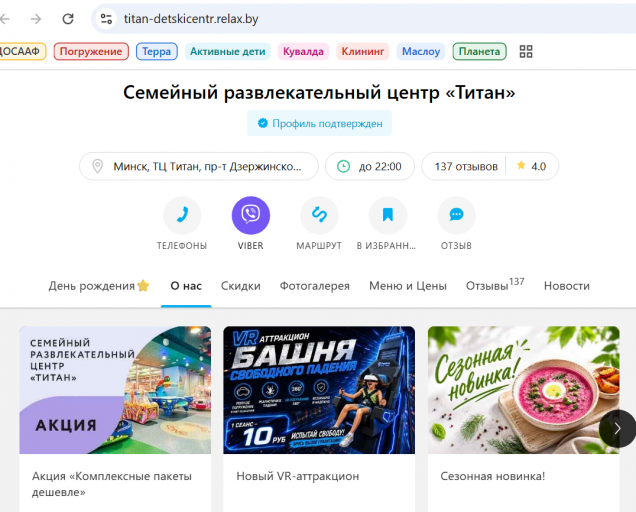
Task: Open working hours до 22:00
Action: point(370,166)
